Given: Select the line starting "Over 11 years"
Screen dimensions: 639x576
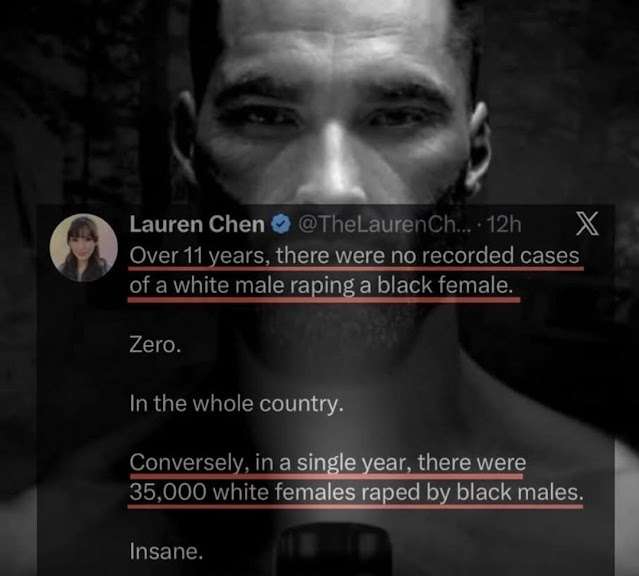Looking at the screenshot, I should (x=354, y=256).
